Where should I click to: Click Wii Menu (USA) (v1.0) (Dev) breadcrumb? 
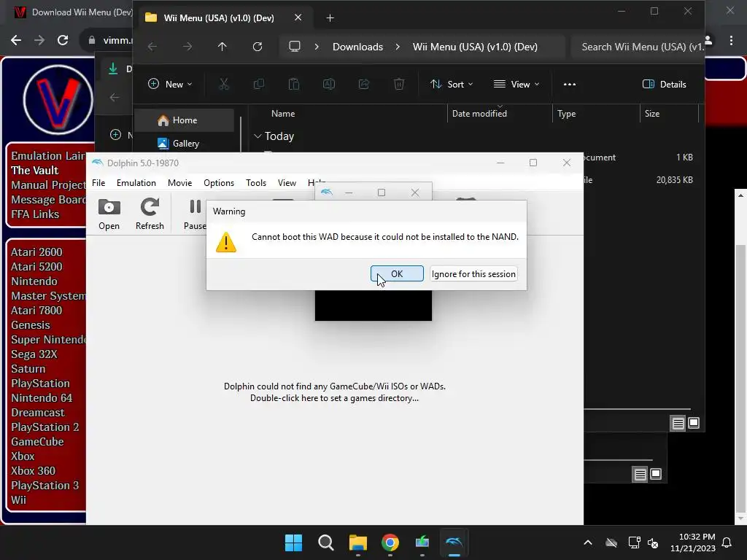(x=475, y=47)
